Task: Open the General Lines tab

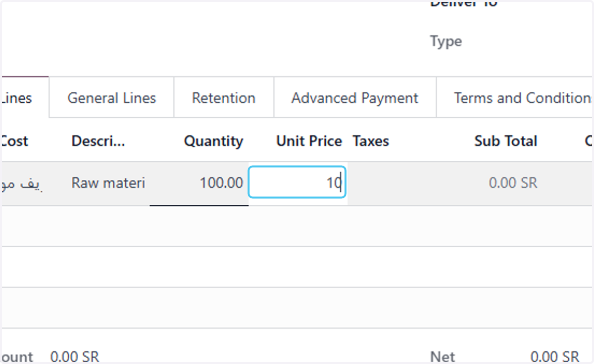Action: tap(112, 98)
